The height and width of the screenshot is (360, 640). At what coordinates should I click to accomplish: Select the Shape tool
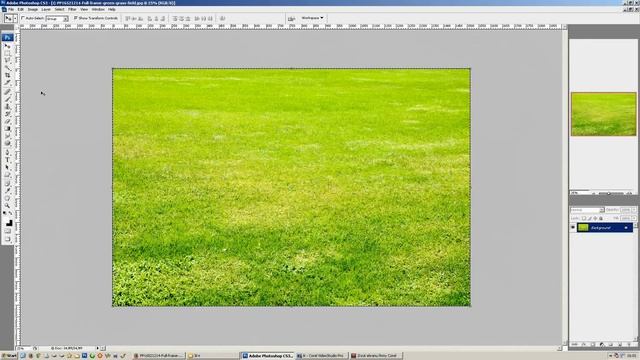(x=7, y=175)
